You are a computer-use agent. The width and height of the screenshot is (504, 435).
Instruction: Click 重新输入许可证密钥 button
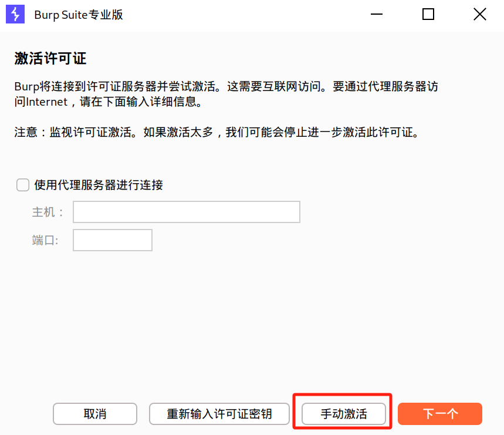(x=219, y=414)
